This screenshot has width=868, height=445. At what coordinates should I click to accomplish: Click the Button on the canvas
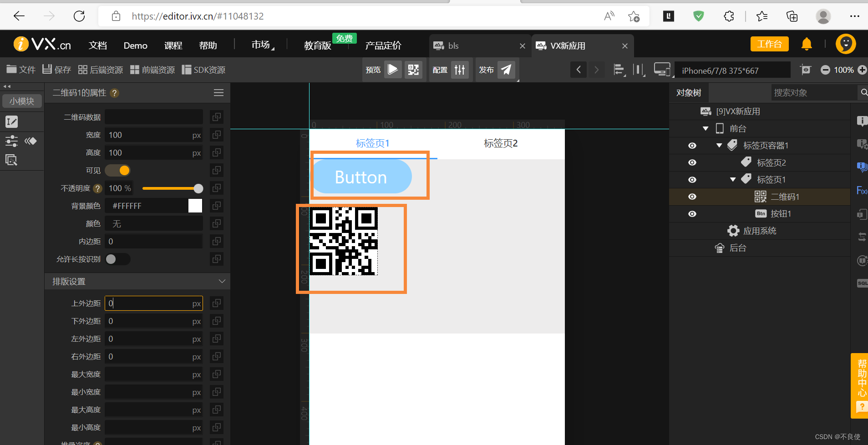[362, 177]
